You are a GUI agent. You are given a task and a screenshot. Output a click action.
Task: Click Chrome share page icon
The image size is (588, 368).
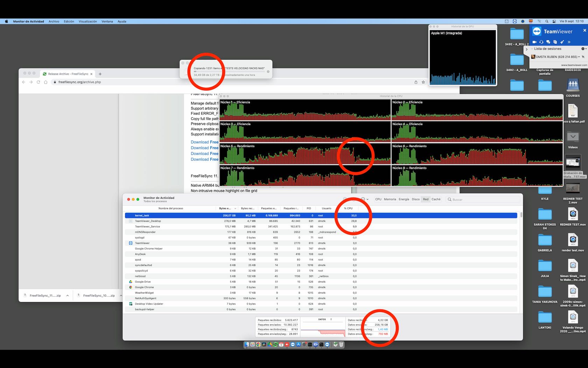tap(416, 82)
